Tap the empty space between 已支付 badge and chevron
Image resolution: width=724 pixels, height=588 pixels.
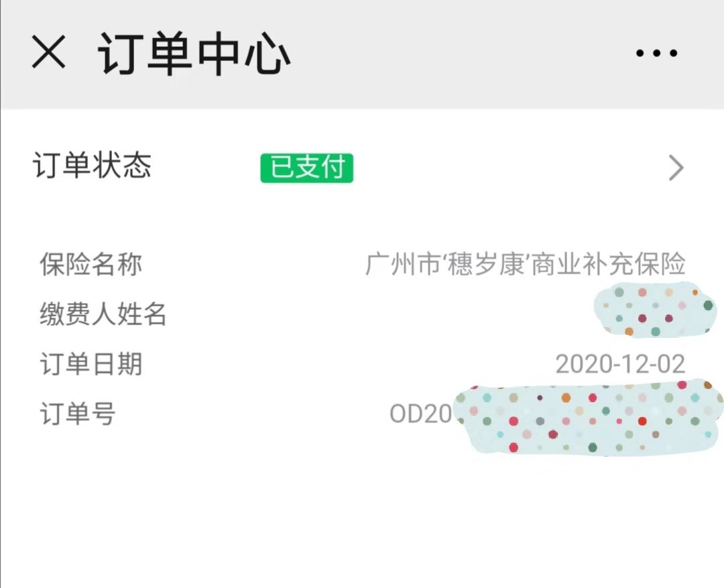pos(509,168)
